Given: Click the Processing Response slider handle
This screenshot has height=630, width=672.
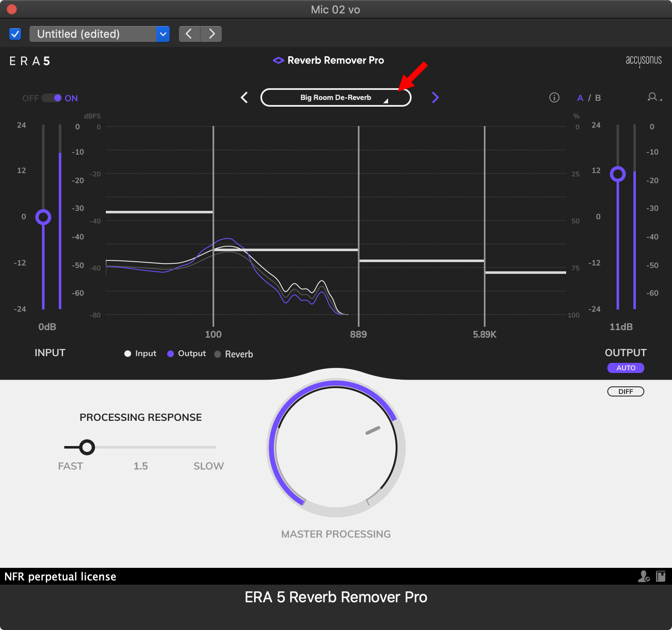Looking at the screenshot, I should click(x=87, y=447).
